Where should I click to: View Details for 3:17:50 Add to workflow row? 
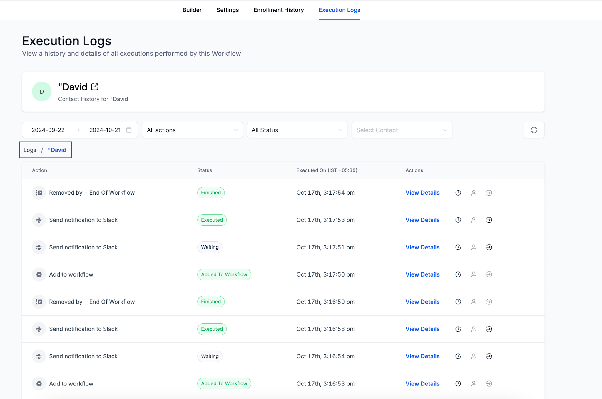point(422,275)
